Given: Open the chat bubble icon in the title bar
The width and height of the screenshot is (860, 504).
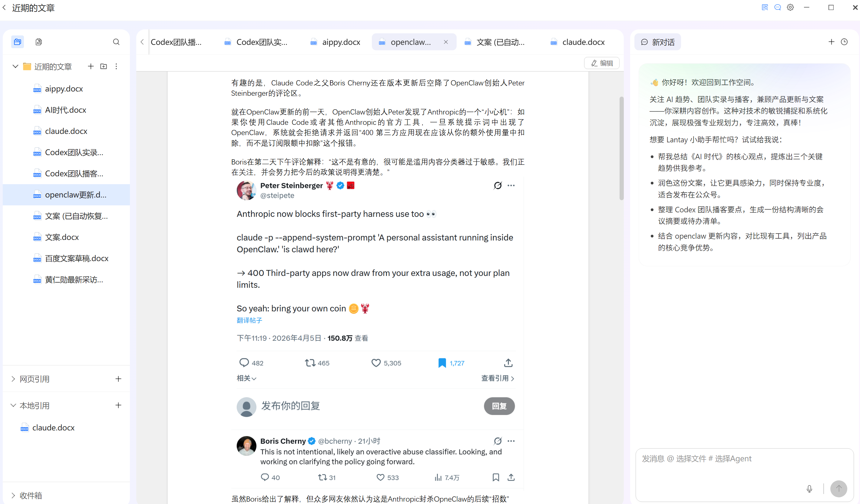Looking at the screenshot, I should [x=777, y=7].
